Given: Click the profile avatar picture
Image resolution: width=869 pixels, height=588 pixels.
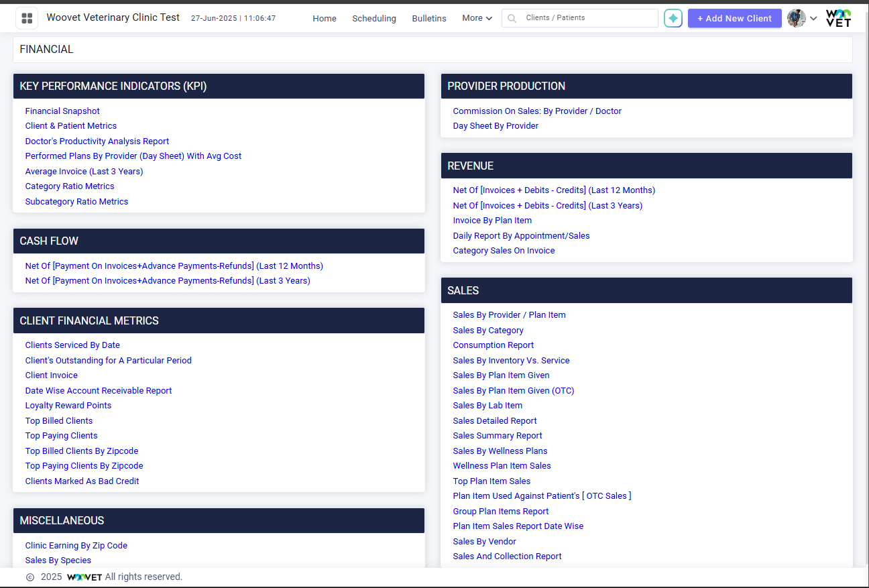Looking at the screenshot, I should [x=795, y=18].
